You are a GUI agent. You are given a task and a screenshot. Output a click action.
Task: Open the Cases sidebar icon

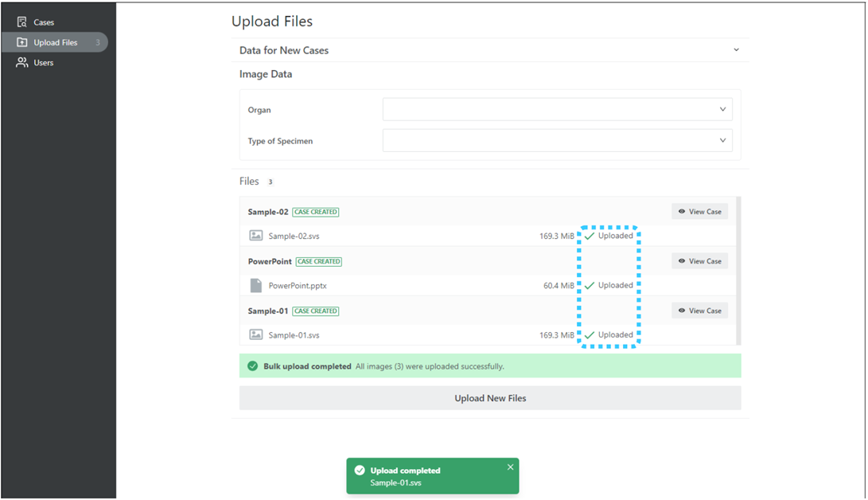click(21, 22)
